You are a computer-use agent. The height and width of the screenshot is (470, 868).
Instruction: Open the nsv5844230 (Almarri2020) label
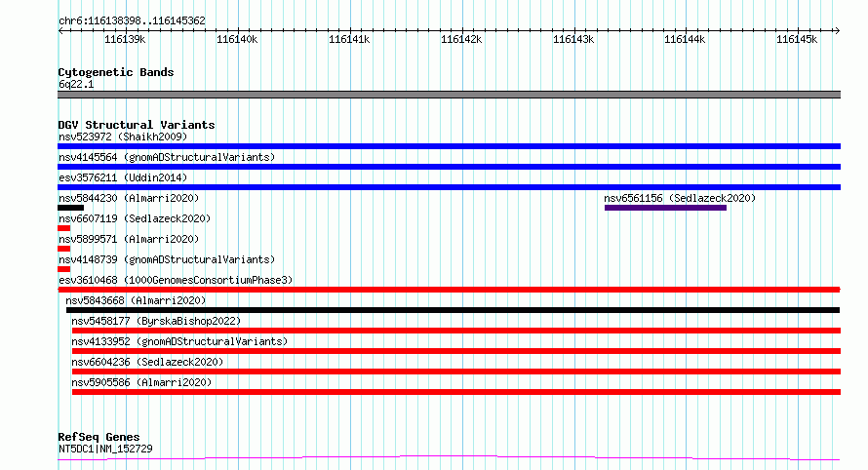click(x=129, y=198)
